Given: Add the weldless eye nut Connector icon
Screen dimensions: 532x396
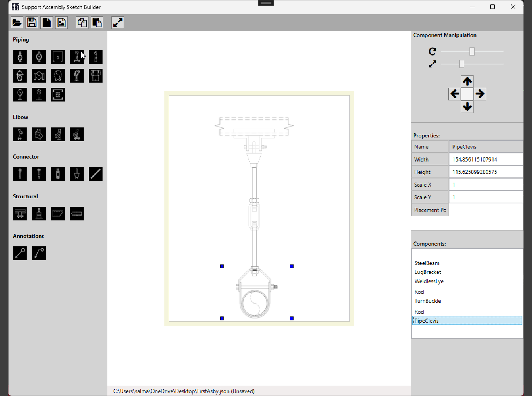Looking at the screenshot, I should (20, 174).
